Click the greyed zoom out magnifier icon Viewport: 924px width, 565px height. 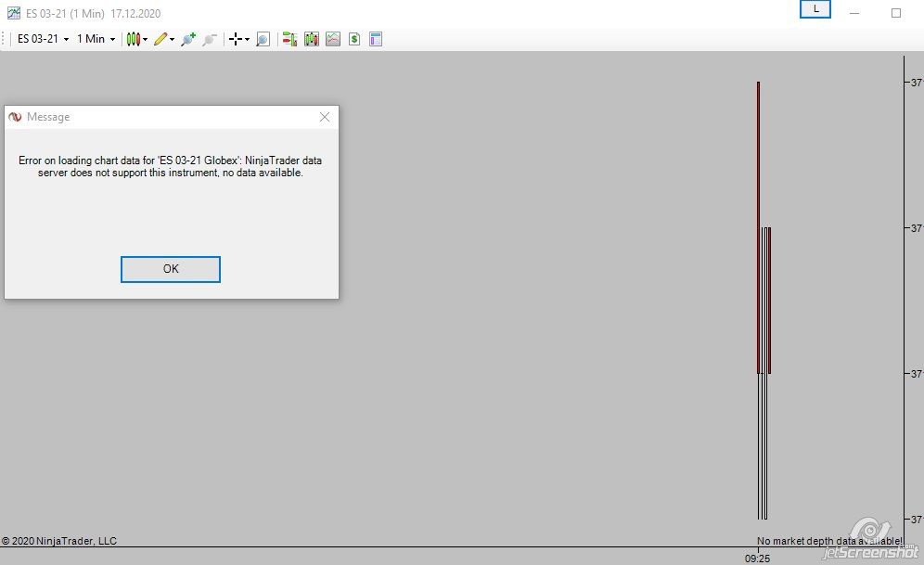(x=209, y=40)
